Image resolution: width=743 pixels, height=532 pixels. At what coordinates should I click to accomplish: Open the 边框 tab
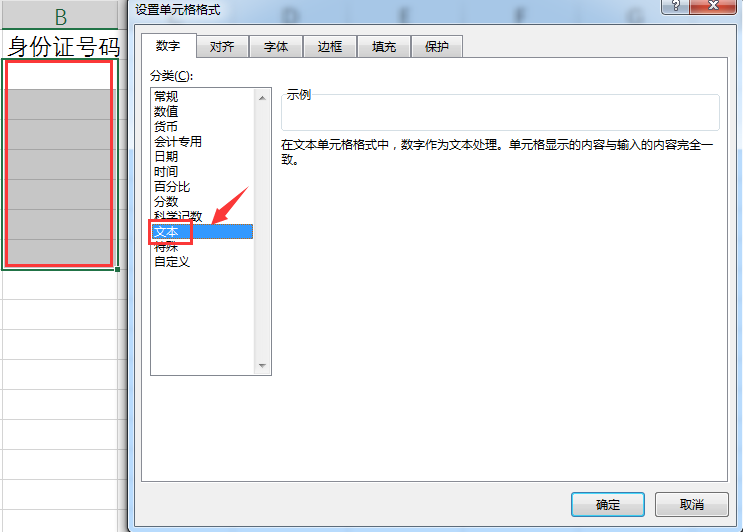pos(330,46)
